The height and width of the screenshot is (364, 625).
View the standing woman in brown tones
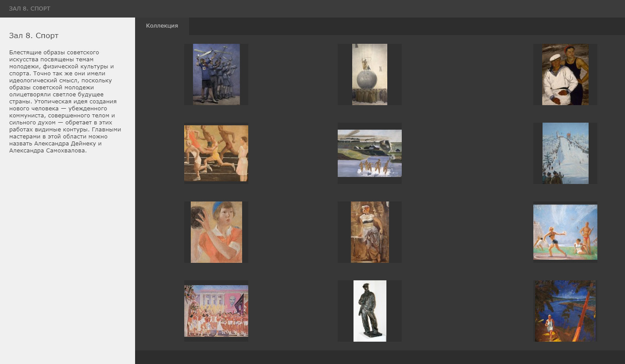(x=369, y=232)
